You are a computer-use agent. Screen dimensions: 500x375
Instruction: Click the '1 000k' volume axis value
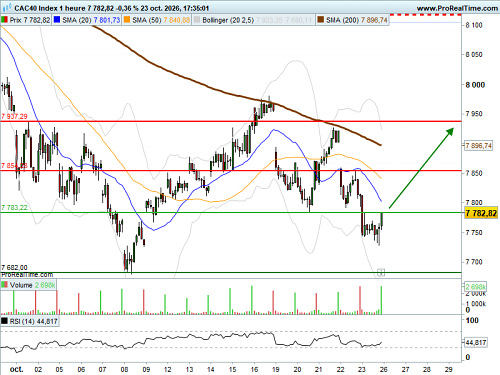[x=476, y=304]
